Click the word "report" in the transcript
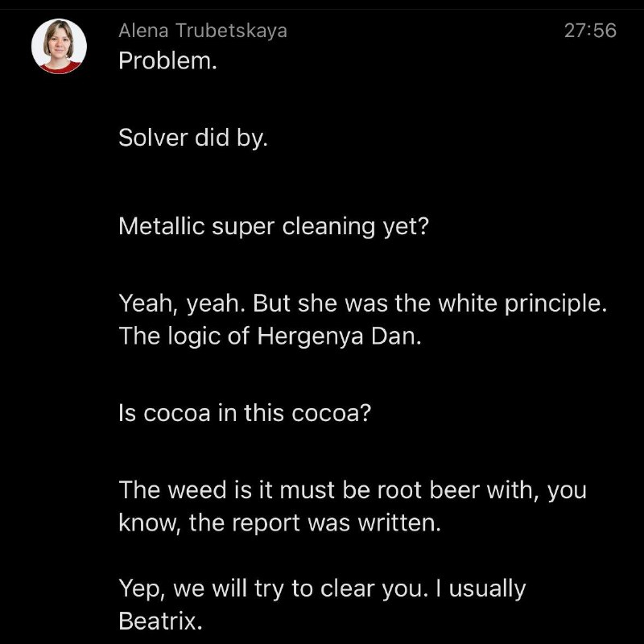 point(266,523)
